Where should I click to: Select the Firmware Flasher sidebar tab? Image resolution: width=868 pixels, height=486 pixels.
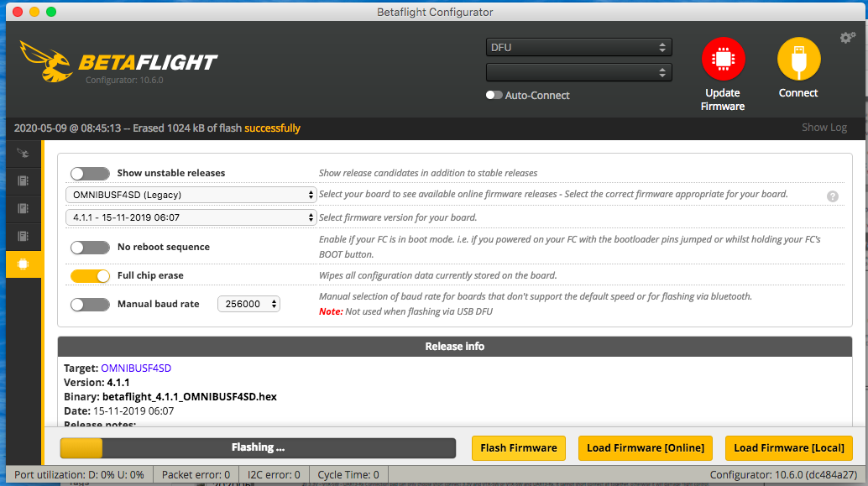tap(24, 264)
